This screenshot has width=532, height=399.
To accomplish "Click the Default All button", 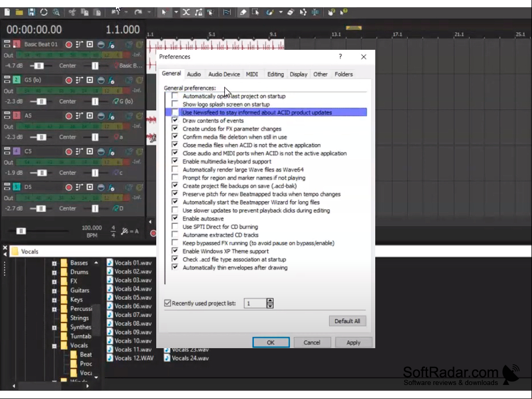I will (x=347, y=321).
